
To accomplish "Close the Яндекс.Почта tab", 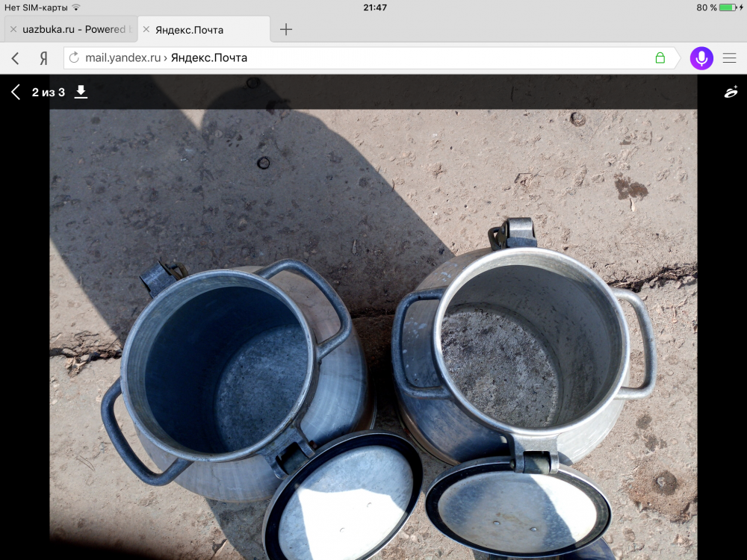I will [146, 29].
